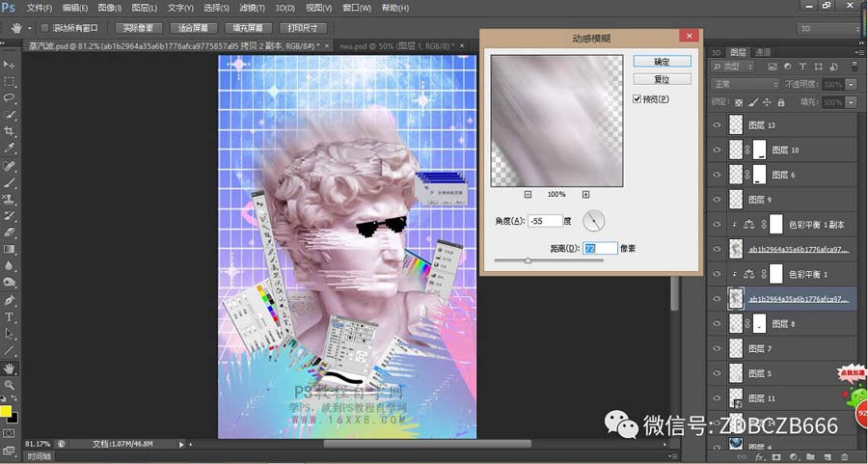This screenshot has width=868, height=464.
Task: Open the opacity slider dropdown arrow
Action: 852,85
